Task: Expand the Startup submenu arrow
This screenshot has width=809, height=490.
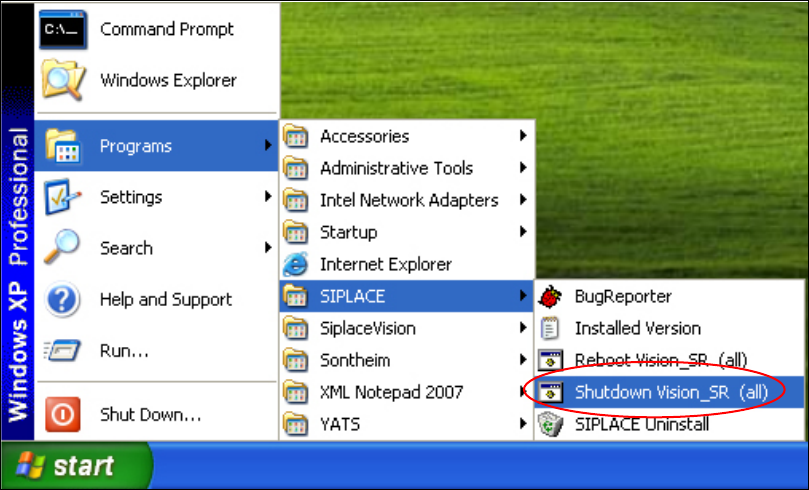Action: pyautogui.click(x=523, y=232)
